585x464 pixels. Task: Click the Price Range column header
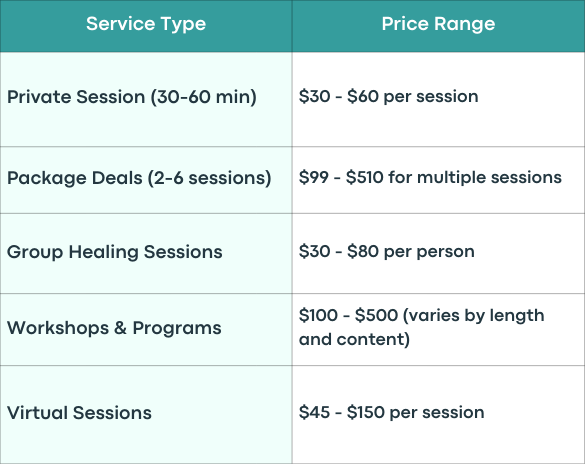pos(438,26)
